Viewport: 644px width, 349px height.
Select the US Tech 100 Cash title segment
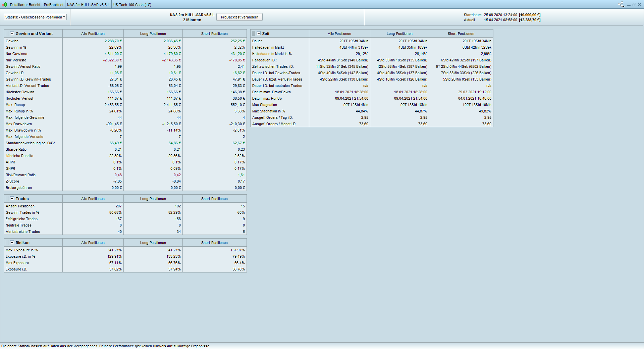click(132, 5)
